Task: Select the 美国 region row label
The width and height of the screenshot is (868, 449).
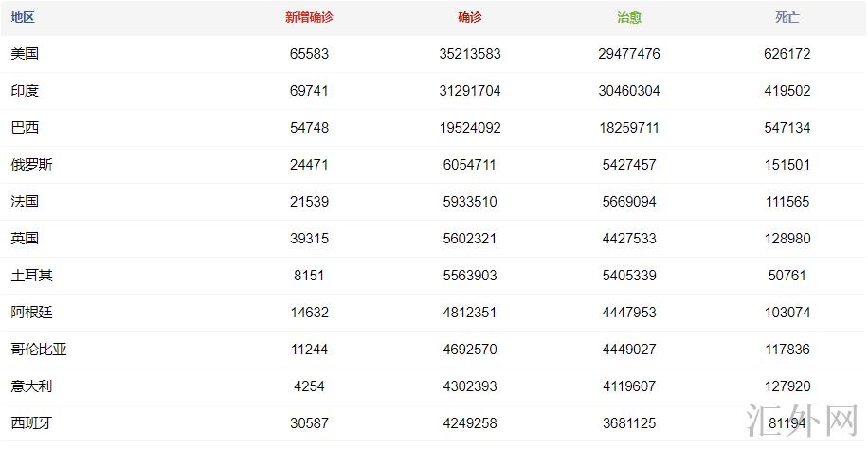Action: [x=25, y=54]
